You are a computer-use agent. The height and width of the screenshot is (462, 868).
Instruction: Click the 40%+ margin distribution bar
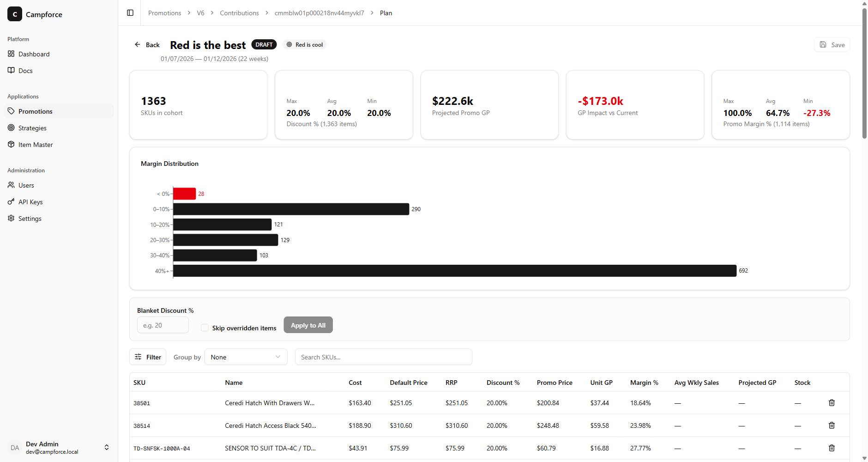click(455, 271)
